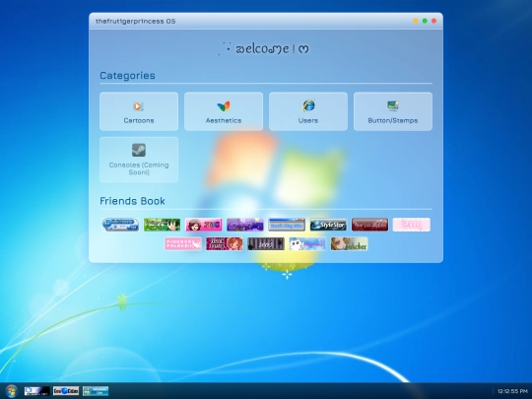532x399 pixels.
Task: Open the Users category
Action: coord(308,111)
